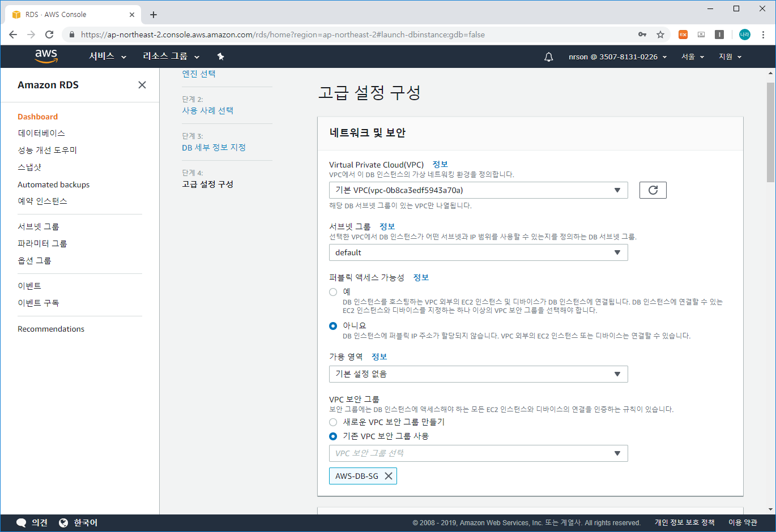
Task: Open 옵션 그룹 in sidebar
Action: [x=35, y=260]
